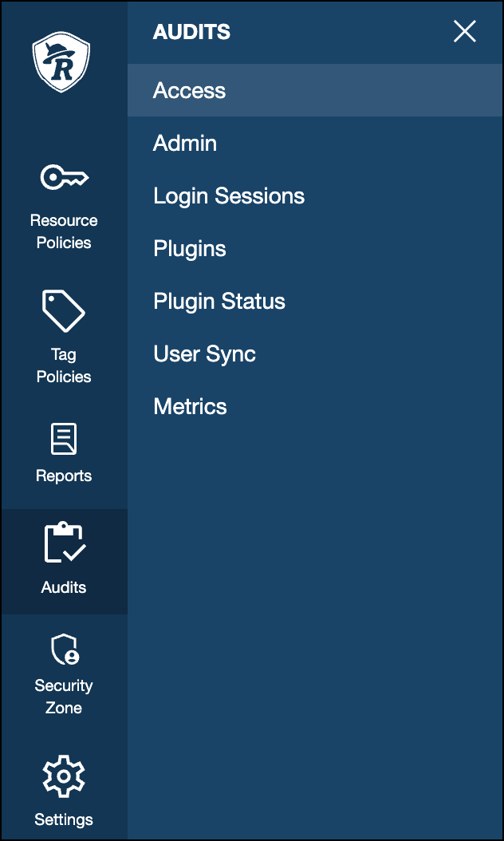Image resolution: width=504 pixels, height=841 pixels.
Task: Open Reports using the document icon
Action: (64, 439)
